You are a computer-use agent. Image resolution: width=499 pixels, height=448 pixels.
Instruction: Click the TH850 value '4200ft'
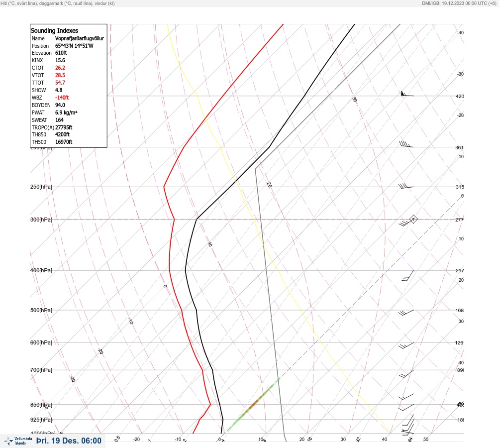click(62, 134)
